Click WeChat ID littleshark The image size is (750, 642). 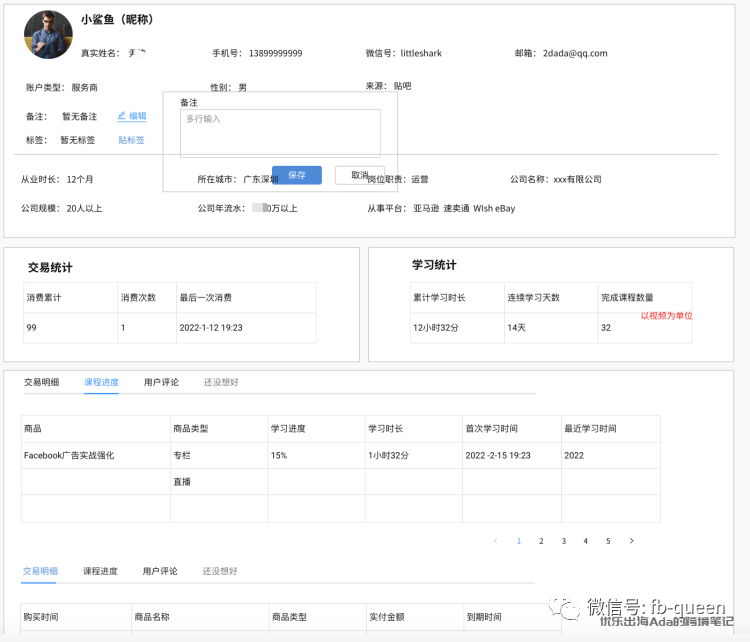coord(421,53)
